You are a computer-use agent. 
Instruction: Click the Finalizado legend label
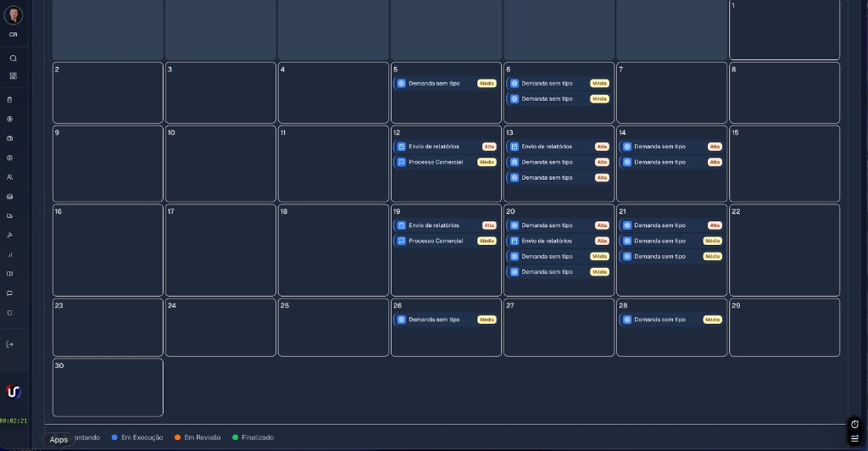click(258, 437)
